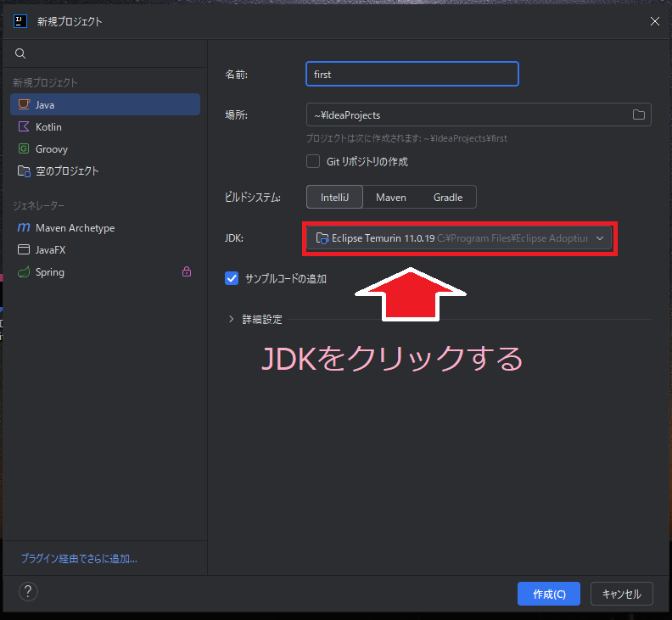This screenshot has height=620, width=672.
Task: Select Java in project type list
Action: (105, 104)
